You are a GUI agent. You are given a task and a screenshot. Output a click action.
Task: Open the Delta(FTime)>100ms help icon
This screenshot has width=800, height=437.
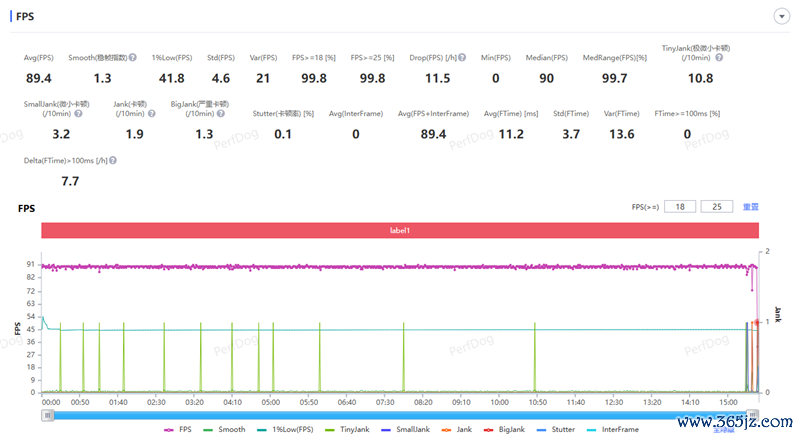coord(113,160)
